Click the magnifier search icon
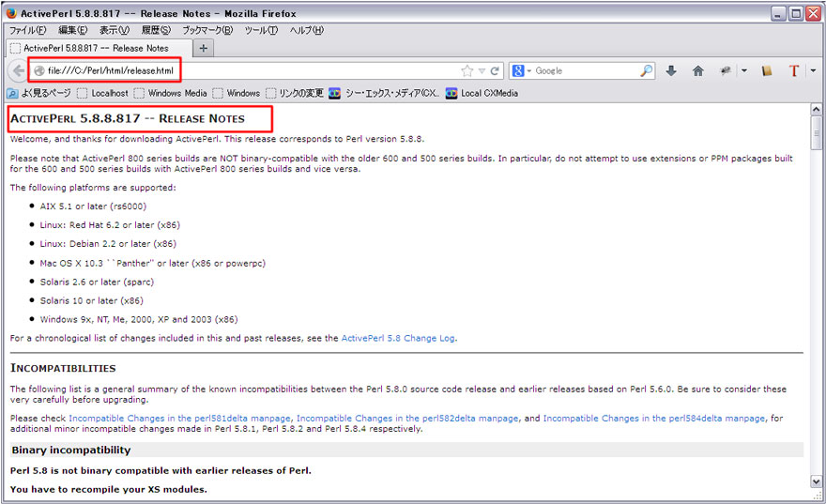 click(x=647, y=70)
